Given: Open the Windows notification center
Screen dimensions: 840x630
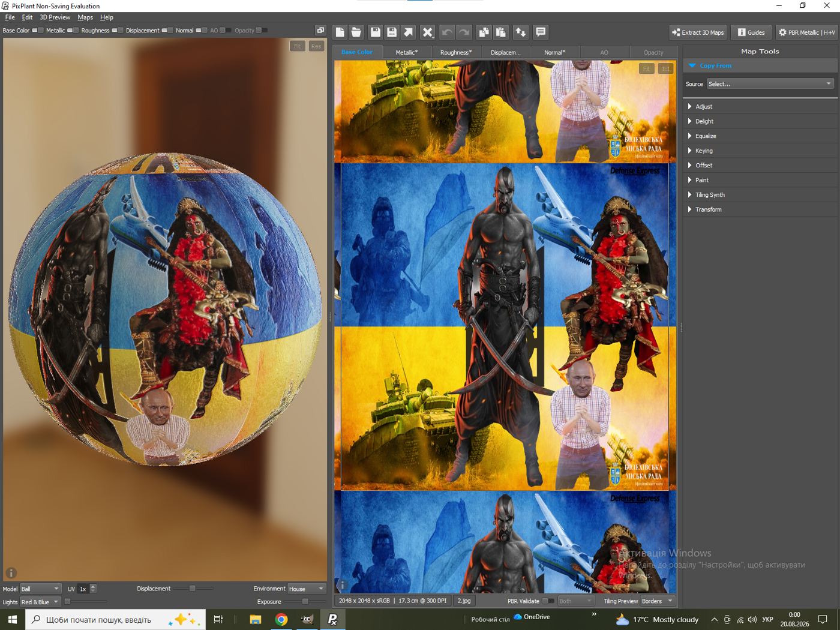Looking at the screenshot, I should click(823, 619).
